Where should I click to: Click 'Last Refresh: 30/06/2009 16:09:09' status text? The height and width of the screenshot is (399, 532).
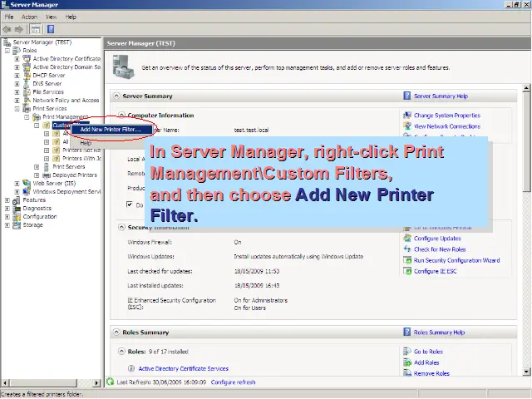click(x=161, y=382)
